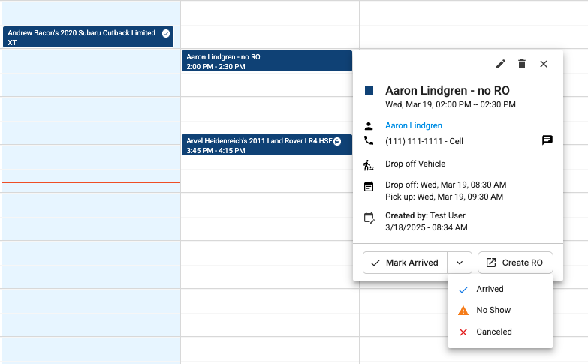Collapse the arrival status dropdown arrow
The height and width of the screenshot is (364, 588).
pyautogui.click(x=460, y=263)
